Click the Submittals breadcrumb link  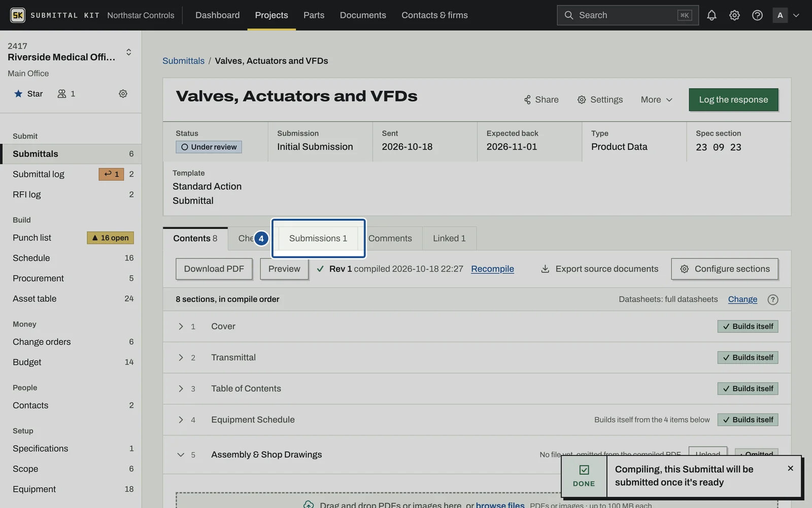183,60
